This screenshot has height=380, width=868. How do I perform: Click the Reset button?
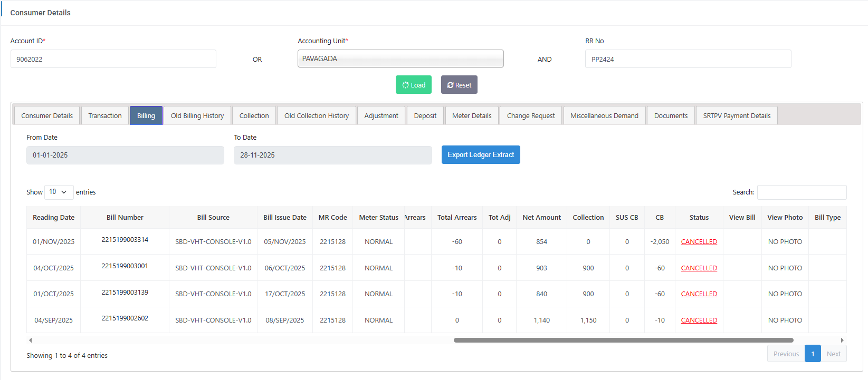click(x=459, y=85)
